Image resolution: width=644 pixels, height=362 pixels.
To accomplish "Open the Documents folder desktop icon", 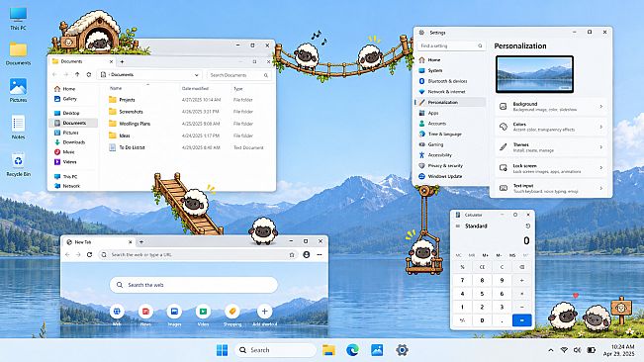I will 18,54.
